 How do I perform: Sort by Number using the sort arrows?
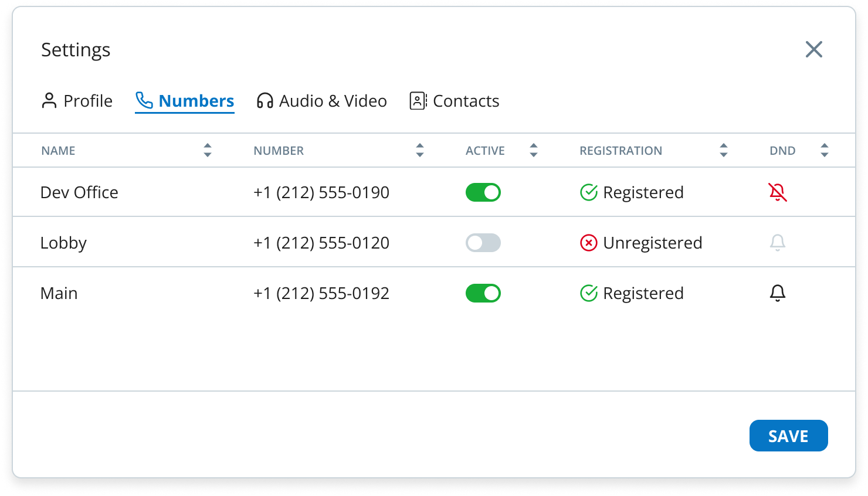coord(420,150)
